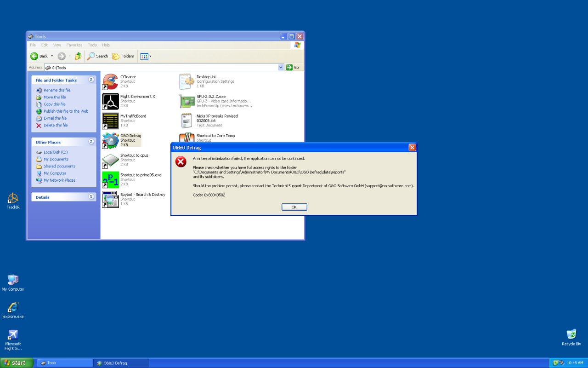Viewport: 588px width, 368px height.
Task: Minimize the Tools window
Action: point(283,36)
